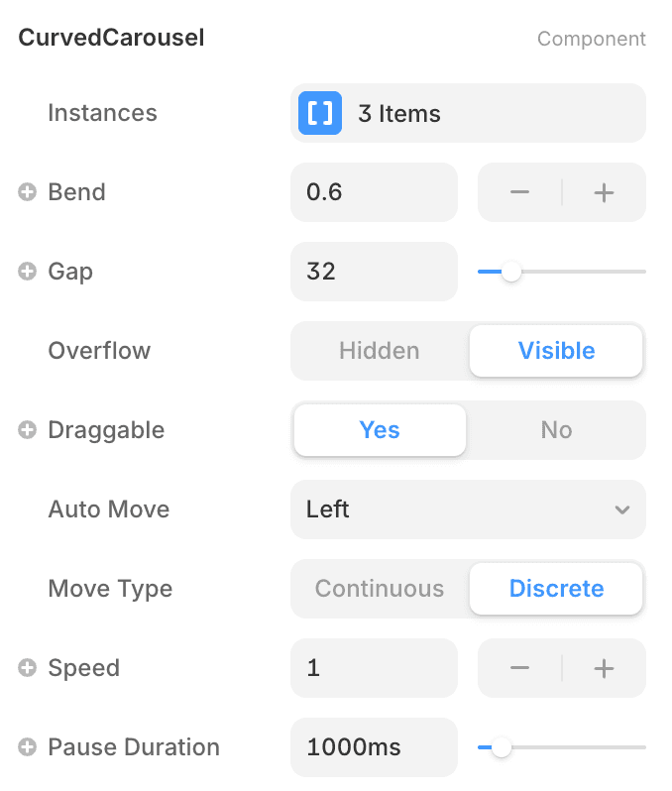Decrease Speed with the minus stepper
672x791 pixels.
tap(519, 668)
